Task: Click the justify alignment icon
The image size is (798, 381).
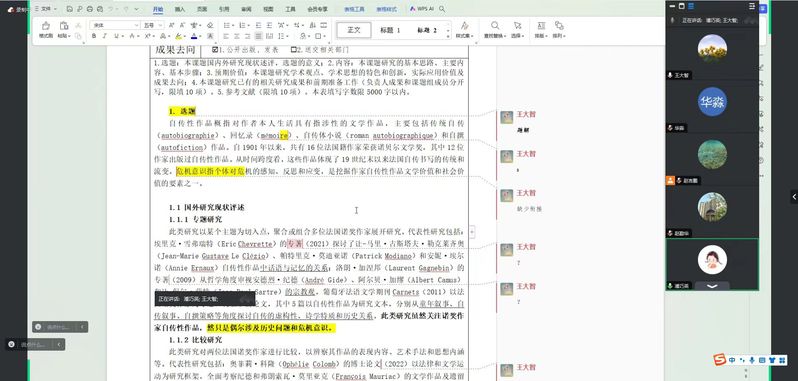Action: 259,36
